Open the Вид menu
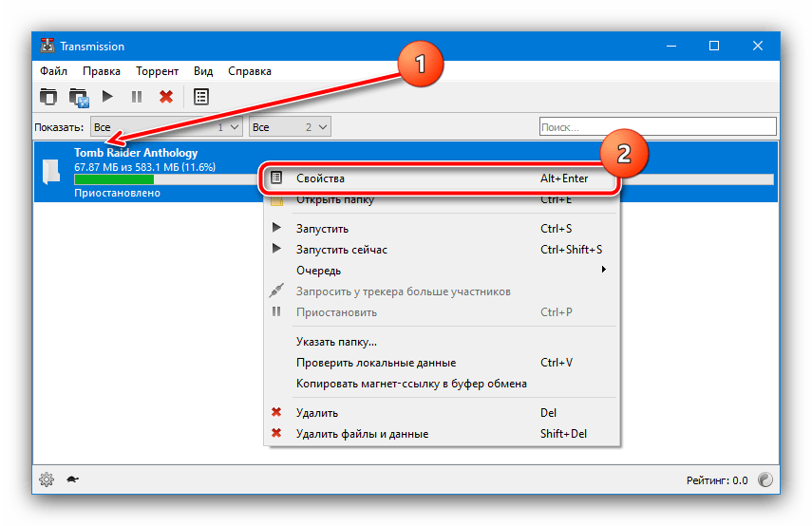This screenshot has height=526, width=812. pyautogui.click(x=203, y=71)
